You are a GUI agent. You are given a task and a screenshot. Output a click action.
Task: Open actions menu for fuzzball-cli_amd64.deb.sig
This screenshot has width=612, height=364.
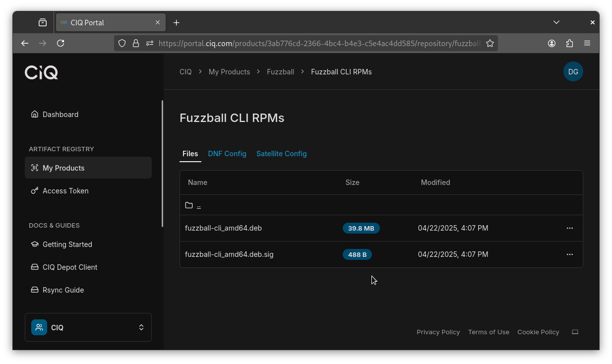[x=570, y=254]
